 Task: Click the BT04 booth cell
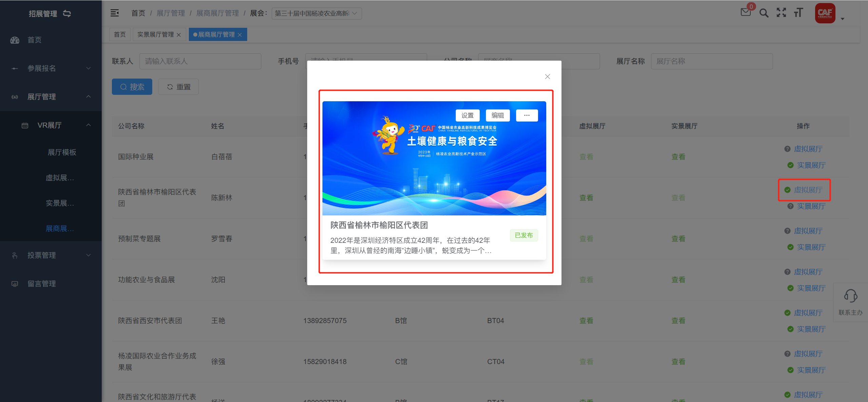495,321
